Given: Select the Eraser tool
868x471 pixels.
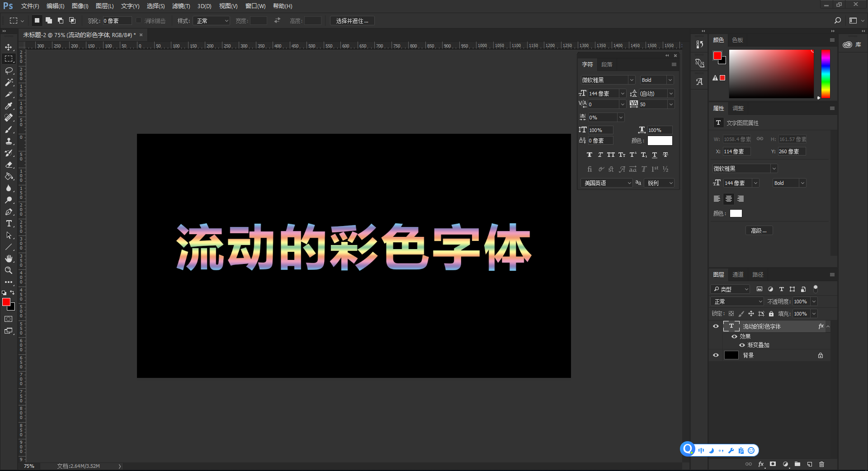Looking at the screenshot, I should point(9,165).
